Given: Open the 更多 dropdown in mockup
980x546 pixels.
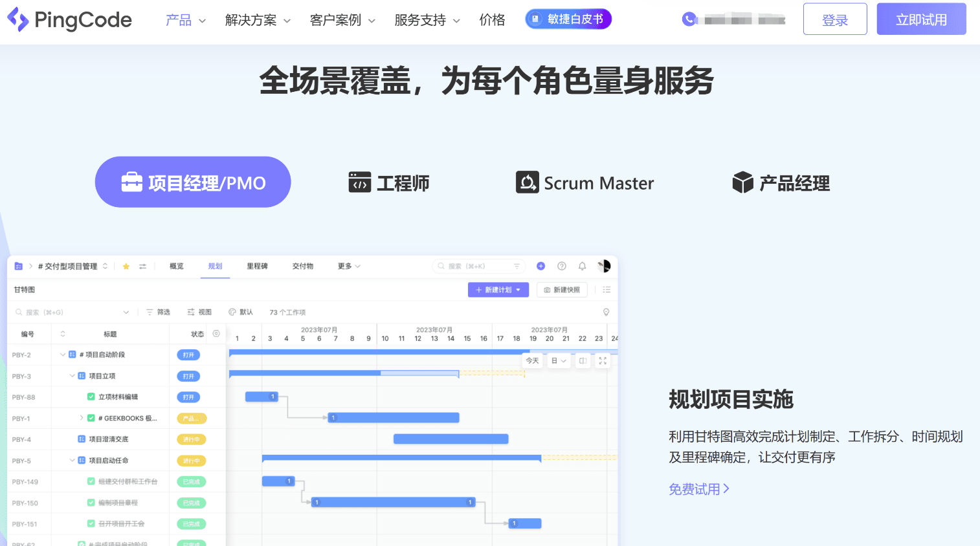Looking at the screenshot, I should pyautogui.click(x=349, y=267).
